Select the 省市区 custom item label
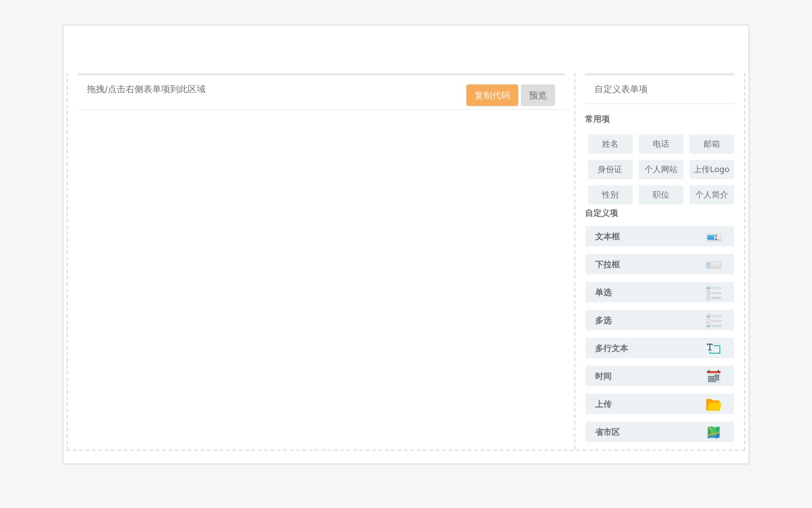Image resolution: width=812 pixels, height=508 pixels. coord(607,432)
